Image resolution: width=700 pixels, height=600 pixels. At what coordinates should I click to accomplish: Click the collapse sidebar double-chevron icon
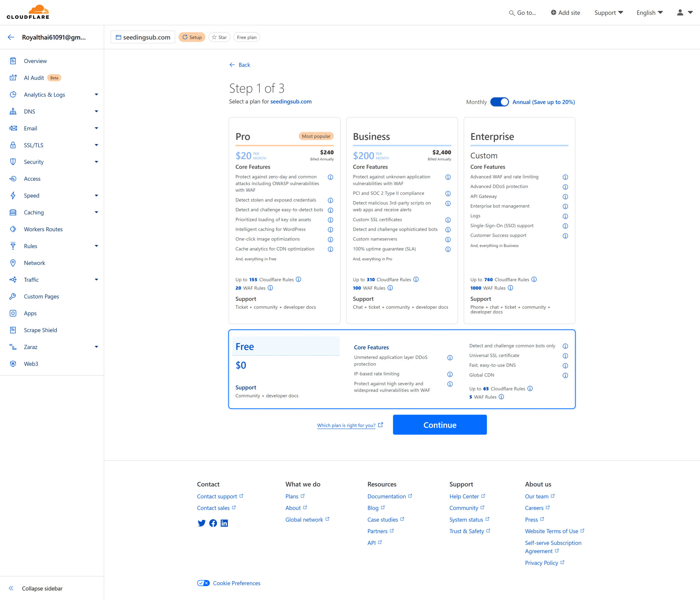(11, 588)
